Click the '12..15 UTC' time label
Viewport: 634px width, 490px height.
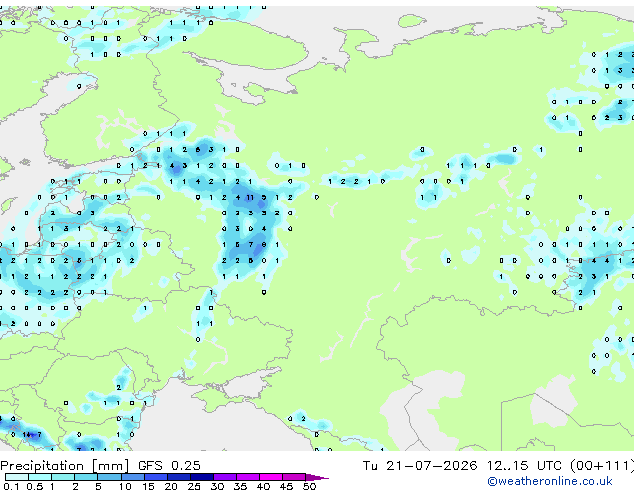524,465
